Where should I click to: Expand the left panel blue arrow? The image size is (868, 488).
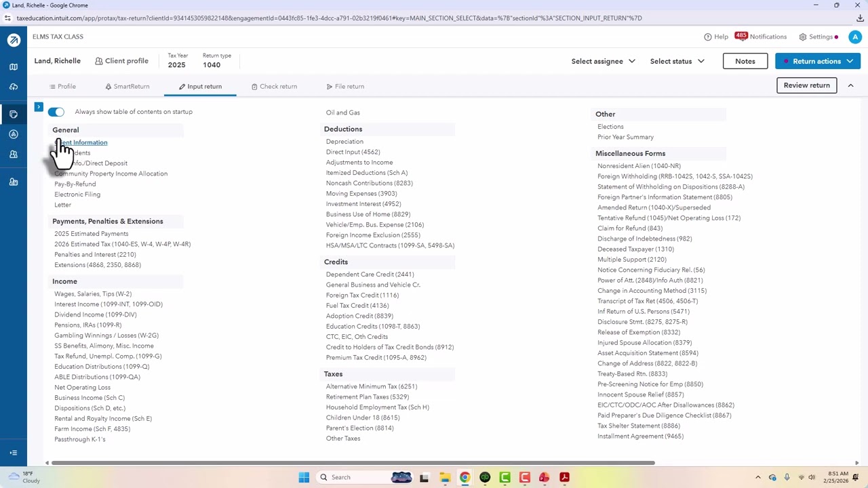point(39,107)
